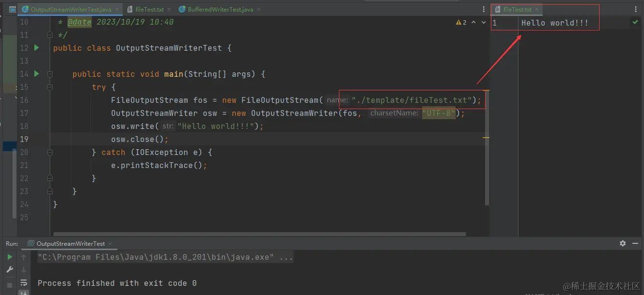The width and height of the screenshot is (644, 295).
Task: Close the OutputStreamWriterTest.java tab
Action: [x=117, y=10]
